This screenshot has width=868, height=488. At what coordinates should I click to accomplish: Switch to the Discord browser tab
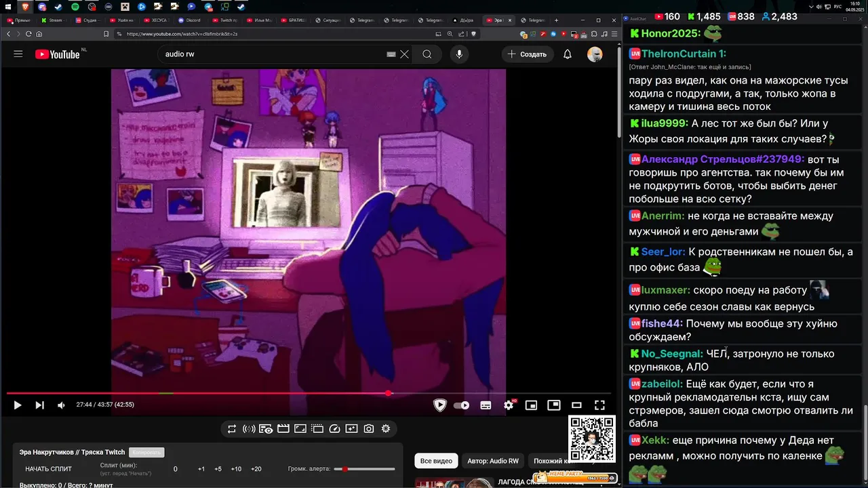pos(190,20)
